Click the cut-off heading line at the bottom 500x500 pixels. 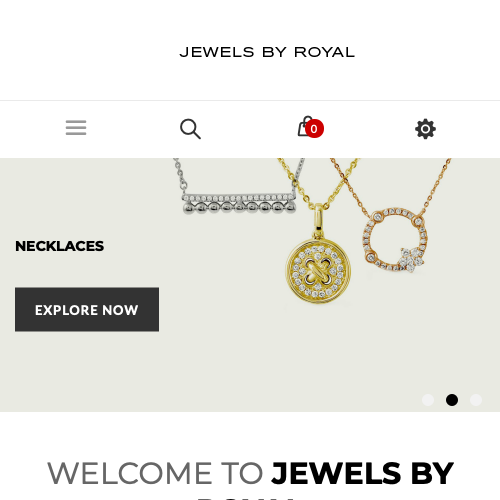tap(246, 498)
